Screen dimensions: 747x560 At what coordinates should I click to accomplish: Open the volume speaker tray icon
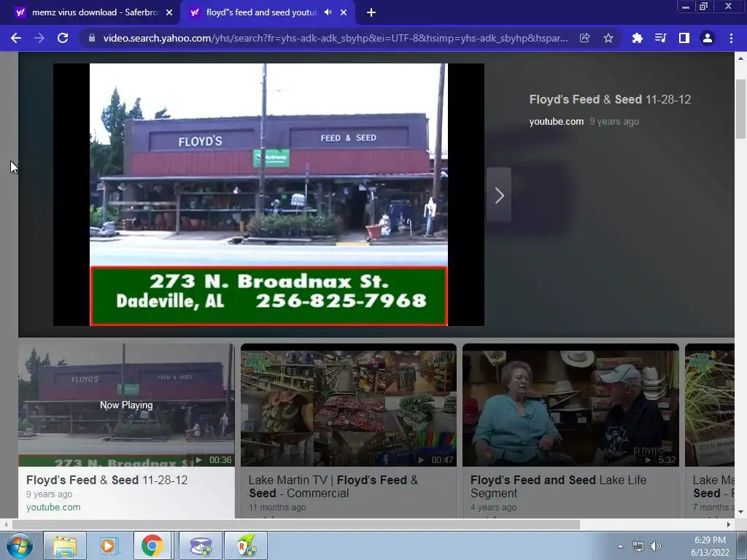656,546
